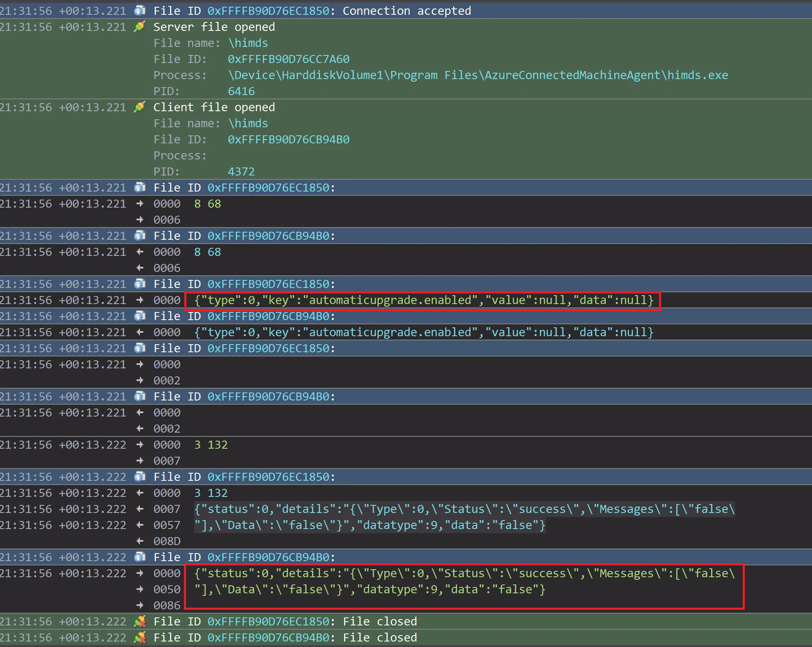812x647 pixels.
Task: Click the unplug icon on the last File closed row
Action: point(139,637)
